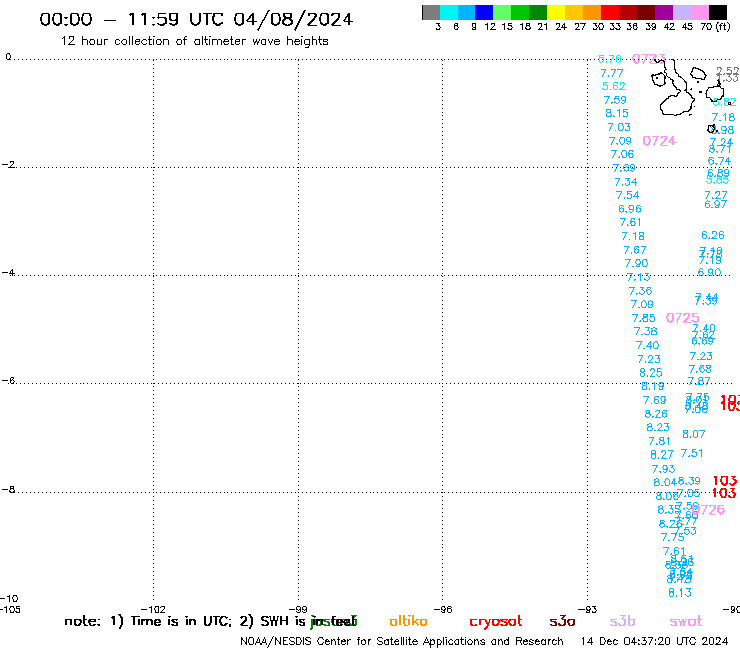Click the '14 Dec 04:37:20 UTC 2024' timestamp
This screenshot has width=740, height=650.
tap(654, 641)
